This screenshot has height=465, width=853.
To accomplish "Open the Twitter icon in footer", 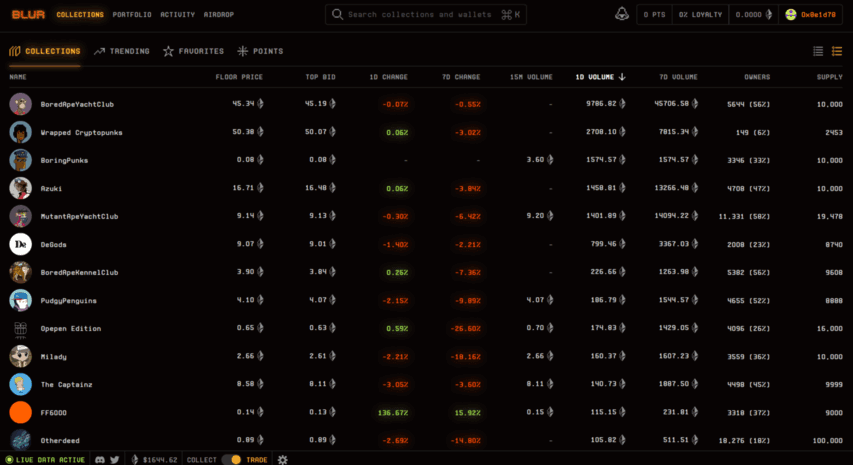I will pos(115,460).
